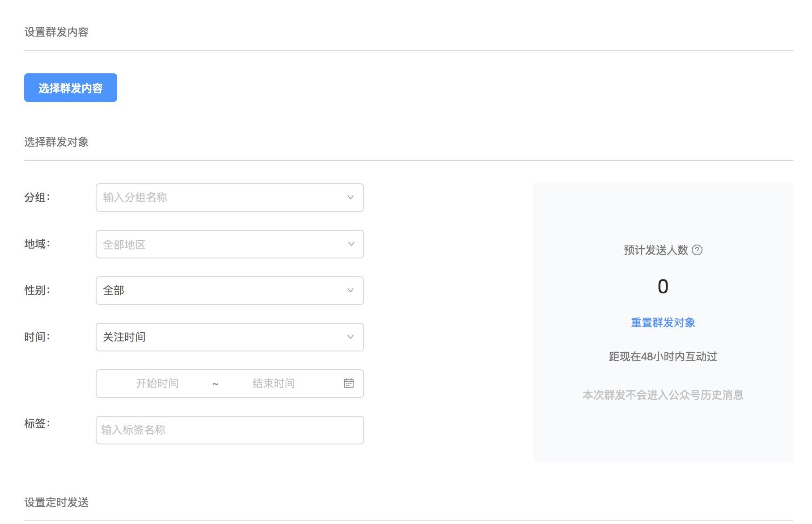812x524 pixels.
Task: Expand the 性别 dropdown chevron arrow
Action: click(351, 291)
